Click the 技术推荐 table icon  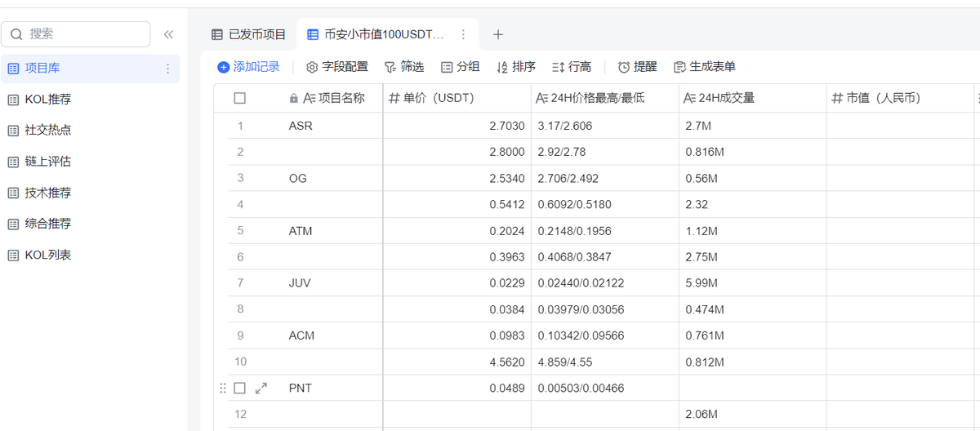click(13, 193)
